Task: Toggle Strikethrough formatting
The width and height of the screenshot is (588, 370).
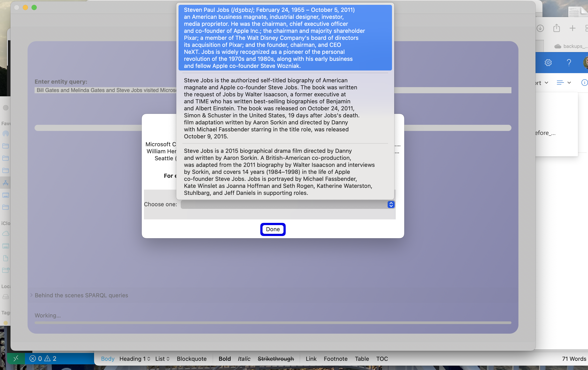Action: [x=276, y=359]
